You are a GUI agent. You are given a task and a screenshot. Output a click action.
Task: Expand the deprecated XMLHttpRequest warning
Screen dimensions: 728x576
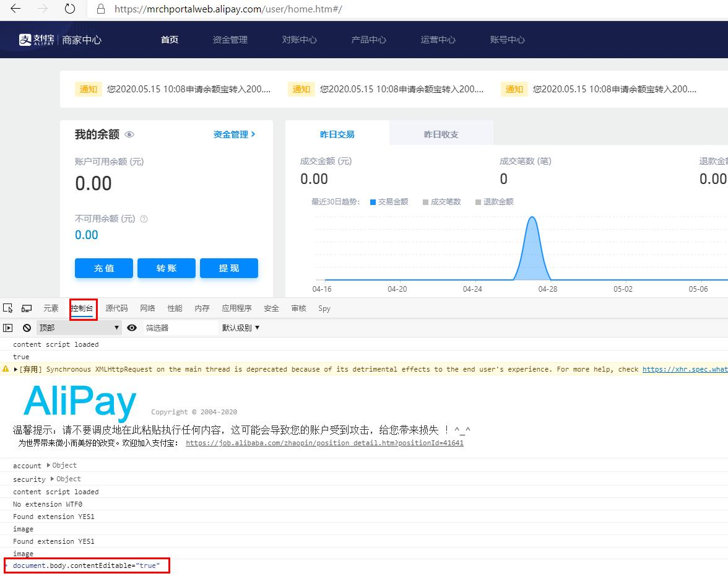pos(16,369)
